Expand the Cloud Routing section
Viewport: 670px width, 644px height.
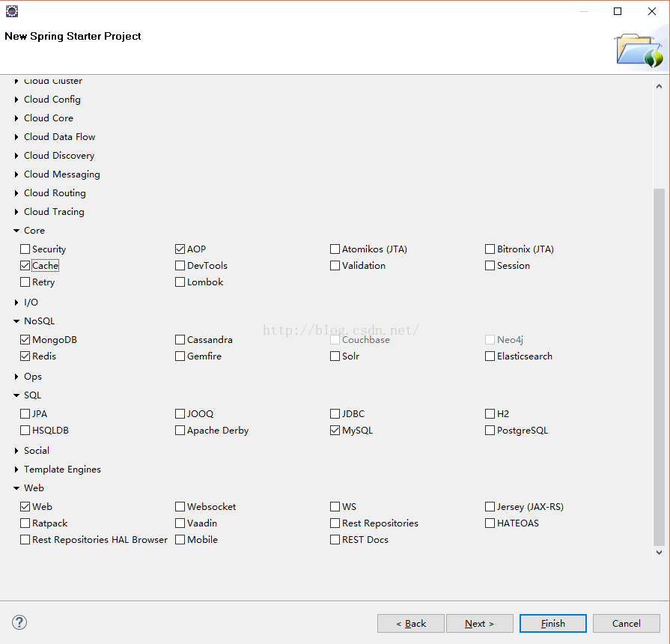[x=16, y=193]
